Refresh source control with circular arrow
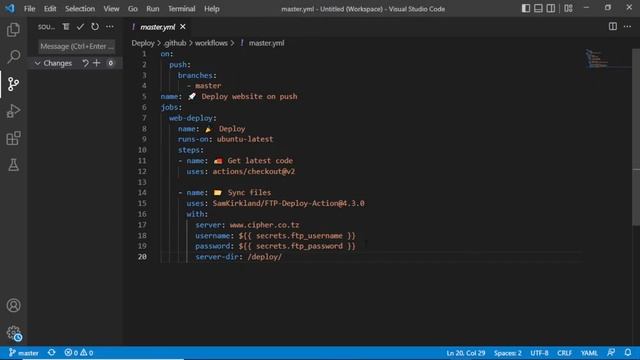Screen dimensions: 640x360 click(x=95, y=27)
